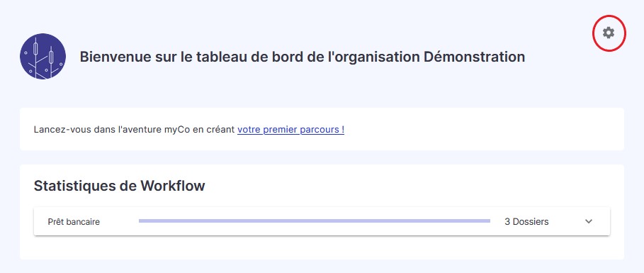The width and height of the screenshot is (644, 273).
Task: Follow the "votre premier parcours !" link
Action: tap(290, 130)
